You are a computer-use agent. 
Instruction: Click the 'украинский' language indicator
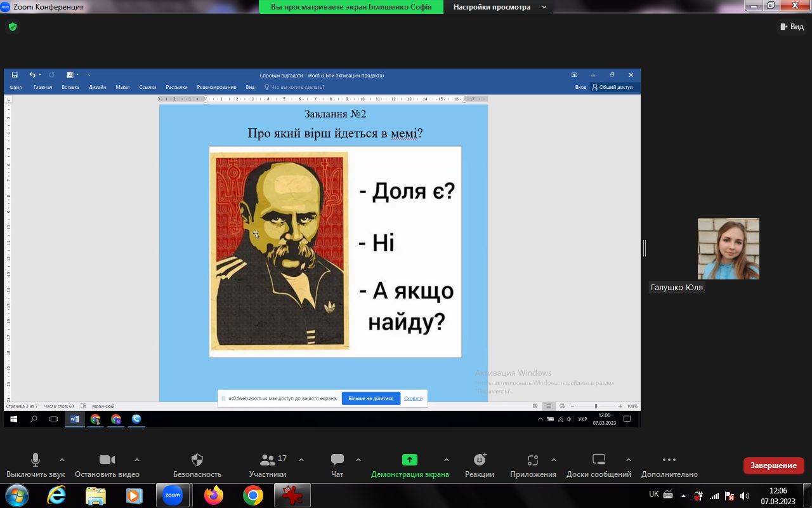(x=103, y=406)
